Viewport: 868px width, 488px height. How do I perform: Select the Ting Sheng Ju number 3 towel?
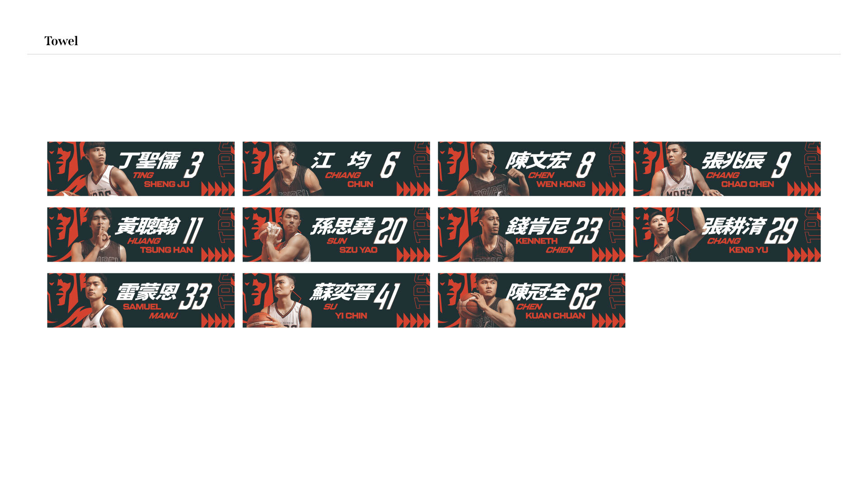tap(141, 169)
